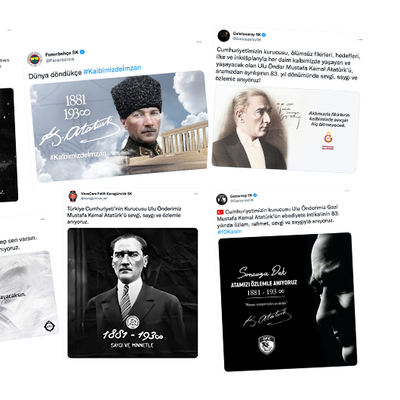Click the Galatasaray logo inside the portrait image

click(x=328, y=140)
